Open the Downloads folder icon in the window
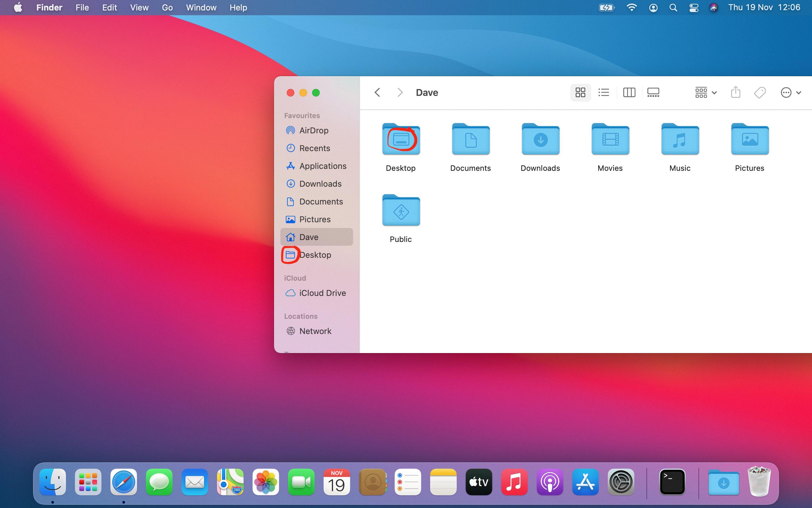The image size is (812, 508). [540, 139]
